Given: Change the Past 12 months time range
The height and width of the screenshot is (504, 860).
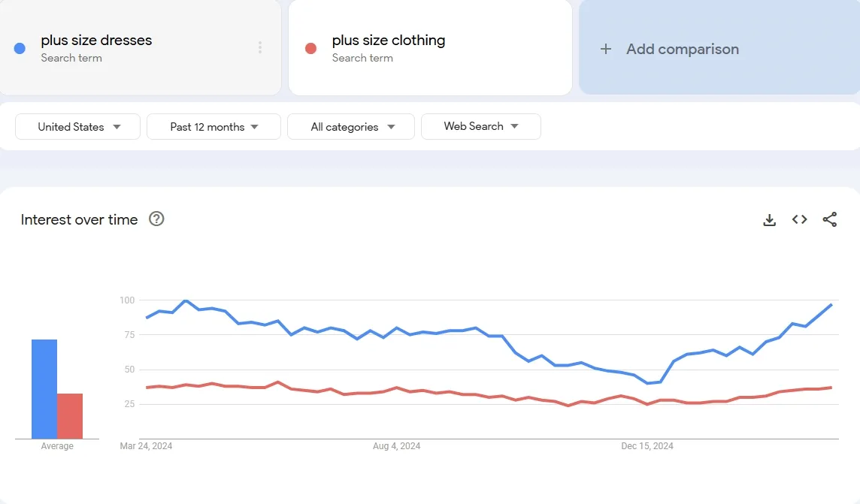Looking at the screenshot, I should 214,126.
